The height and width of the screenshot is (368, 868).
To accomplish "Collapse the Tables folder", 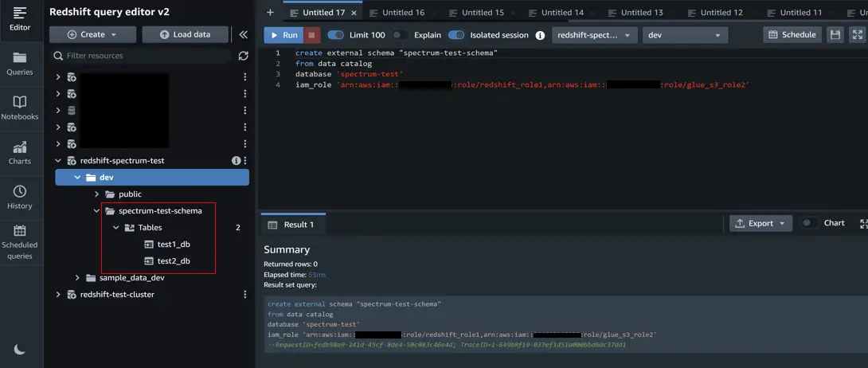I will click(x=115, y=228).
